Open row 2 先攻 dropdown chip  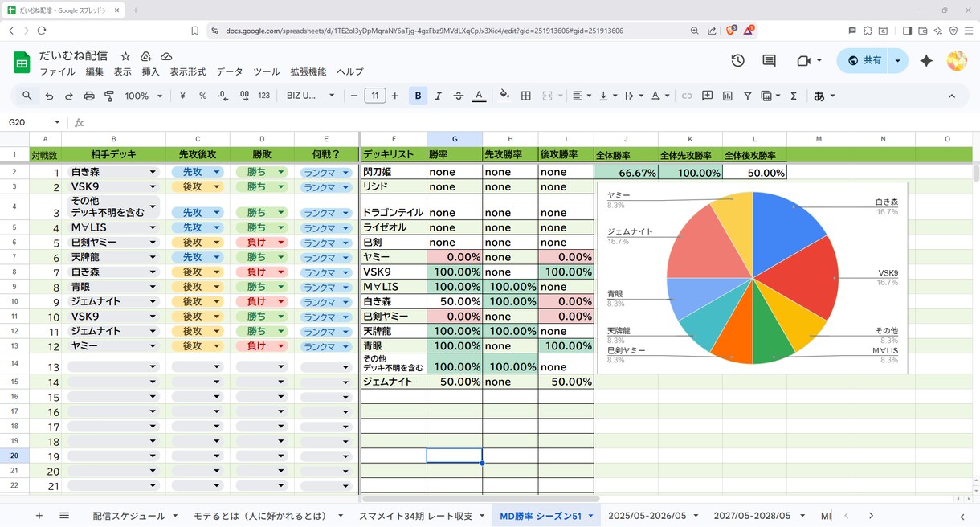[x=197, y=172]
